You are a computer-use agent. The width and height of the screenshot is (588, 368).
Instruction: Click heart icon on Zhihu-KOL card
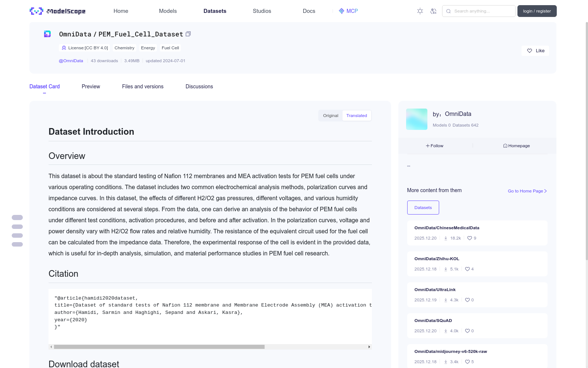(467, 269)
